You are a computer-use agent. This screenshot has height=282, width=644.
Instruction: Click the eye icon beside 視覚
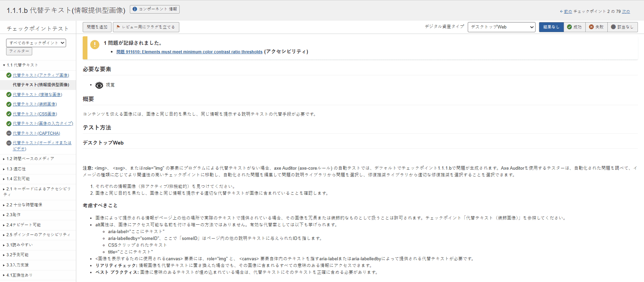click(99, 85)
